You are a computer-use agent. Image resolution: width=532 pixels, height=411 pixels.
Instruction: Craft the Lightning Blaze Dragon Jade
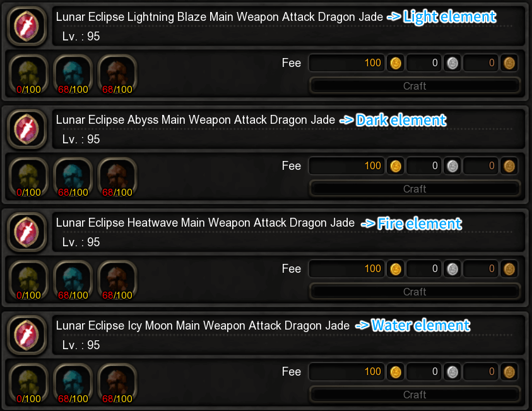pos(415,86)
